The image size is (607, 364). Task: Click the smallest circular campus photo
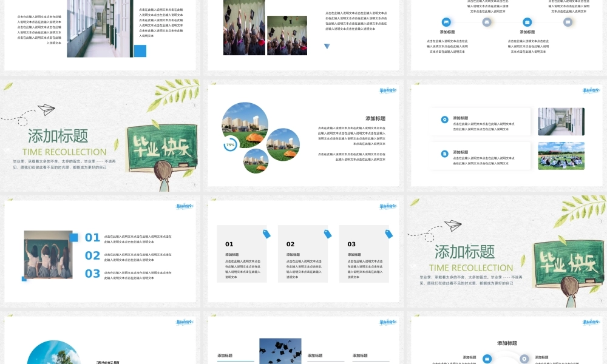click(x=256, y=161)
